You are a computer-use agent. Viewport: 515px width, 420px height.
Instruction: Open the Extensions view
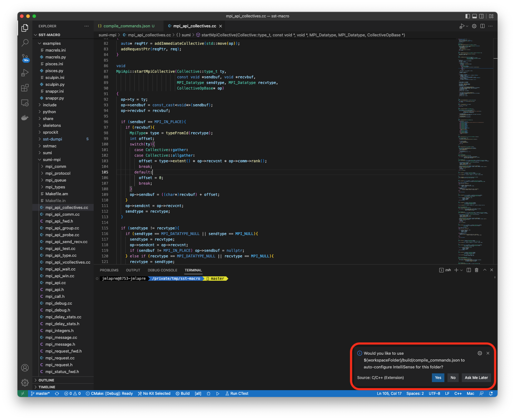[x=25, y=88]
